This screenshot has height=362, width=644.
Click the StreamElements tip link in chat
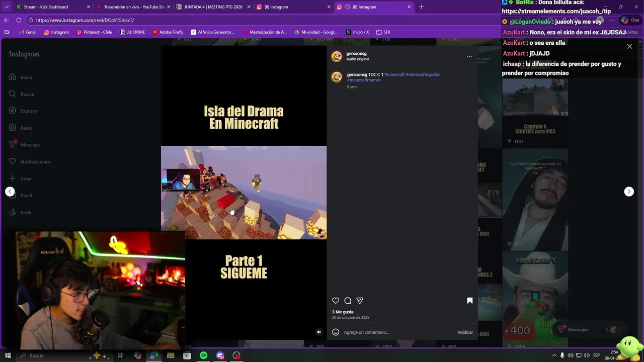point(556,11)
